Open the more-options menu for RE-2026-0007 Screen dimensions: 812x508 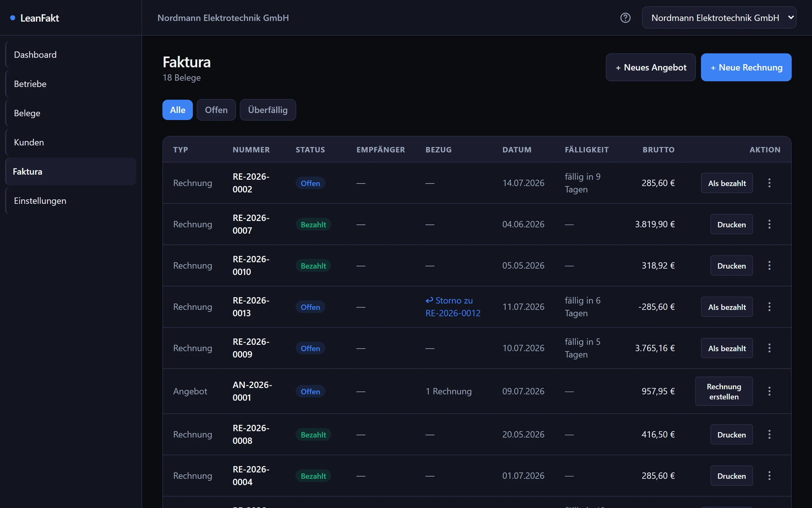[x=769, y=224]
